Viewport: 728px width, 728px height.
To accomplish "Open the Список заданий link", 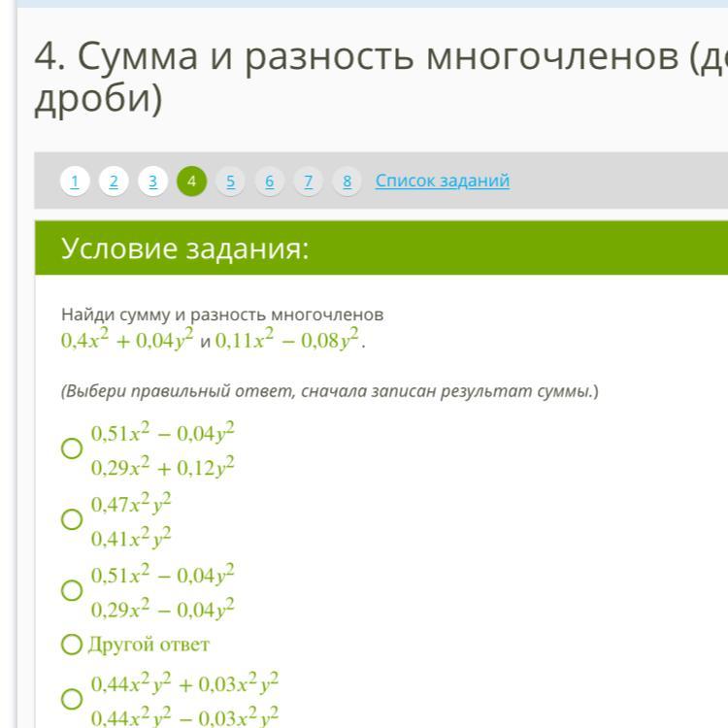I will tap(443, 181).
